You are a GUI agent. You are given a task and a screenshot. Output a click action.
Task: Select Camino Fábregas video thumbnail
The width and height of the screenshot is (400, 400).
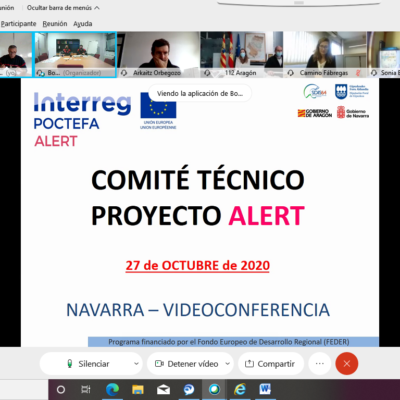point(325,55)
